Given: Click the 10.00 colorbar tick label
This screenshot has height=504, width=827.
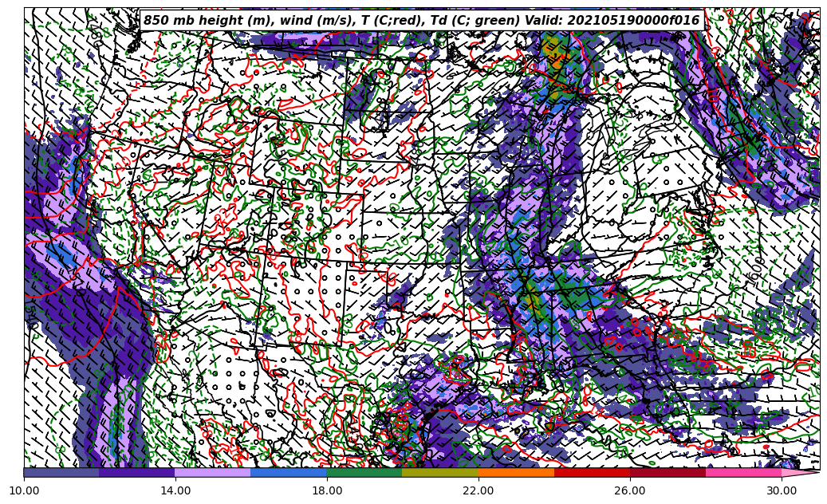Looking at the screenshot, I should coord(24,491).
